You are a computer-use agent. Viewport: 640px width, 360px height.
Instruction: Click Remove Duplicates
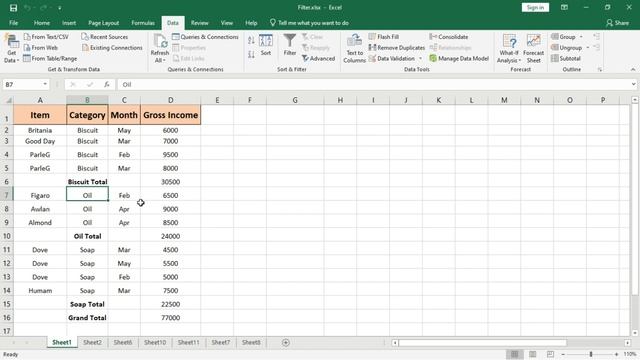(396, 48)
